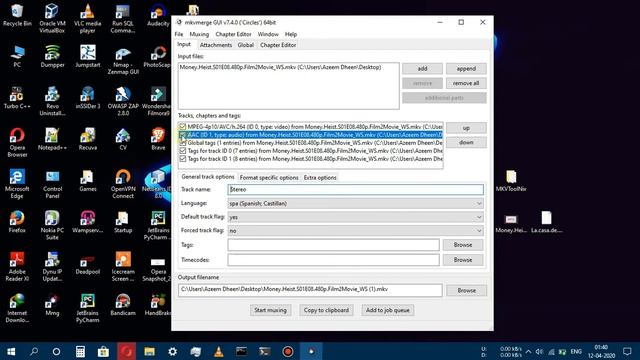The width and height of the screenshot is (640, 360).
Task: Switch to the Attachments tab
Action: (216, 45)
